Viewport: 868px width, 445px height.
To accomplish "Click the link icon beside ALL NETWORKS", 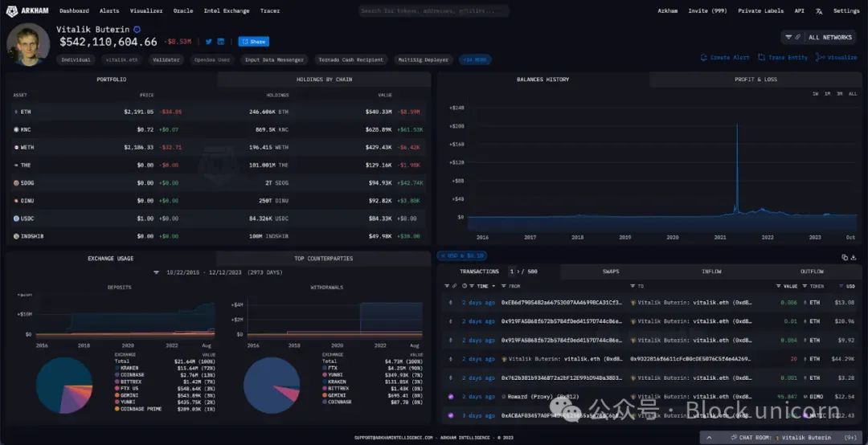I will (798, 37).
